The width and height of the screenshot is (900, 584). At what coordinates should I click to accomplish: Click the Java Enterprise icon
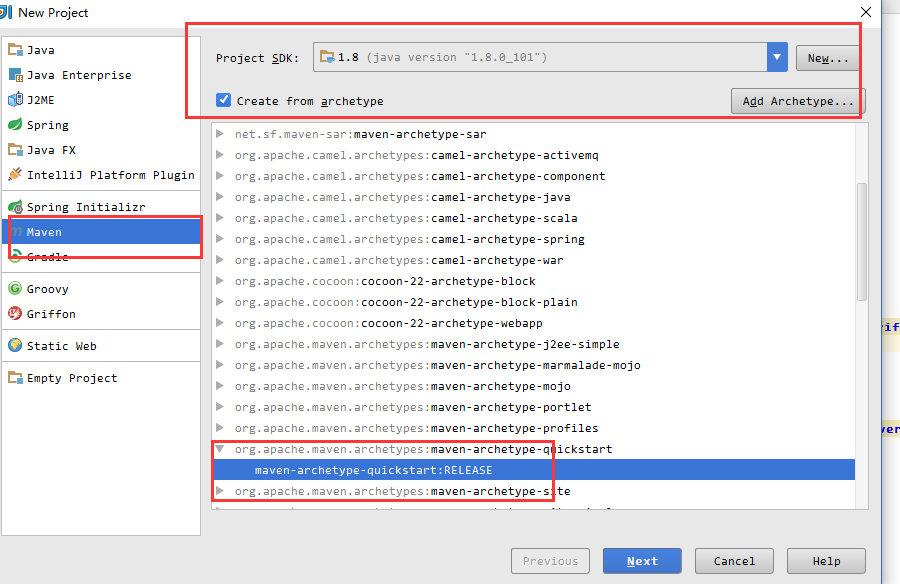pyautogui.click(x=15, y=75)
